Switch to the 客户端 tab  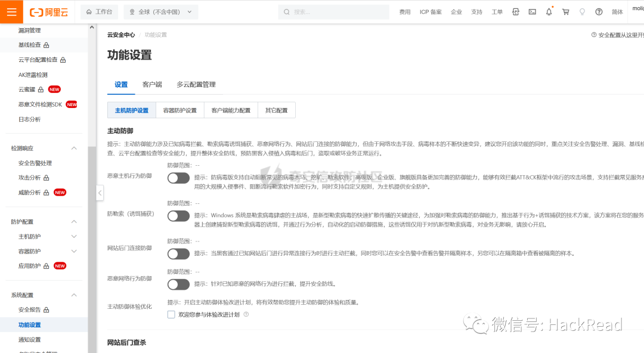click(x=153, y=85)
